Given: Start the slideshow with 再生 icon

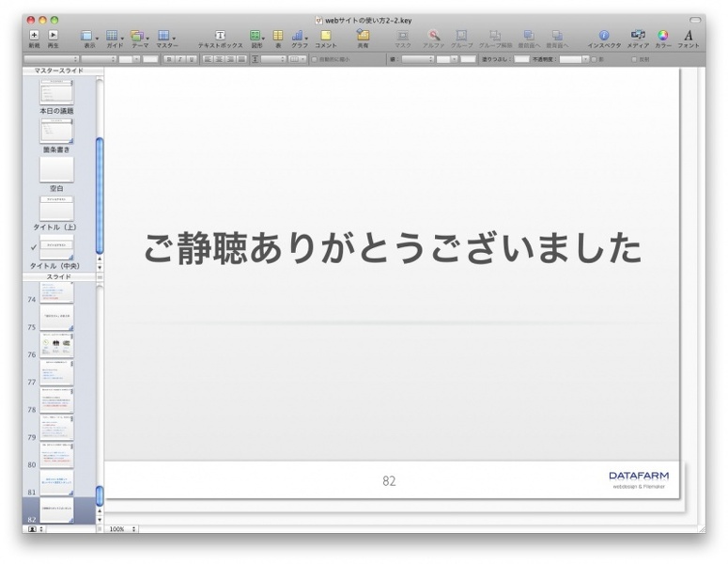Looking at the screenshot, I should point(53,35).
